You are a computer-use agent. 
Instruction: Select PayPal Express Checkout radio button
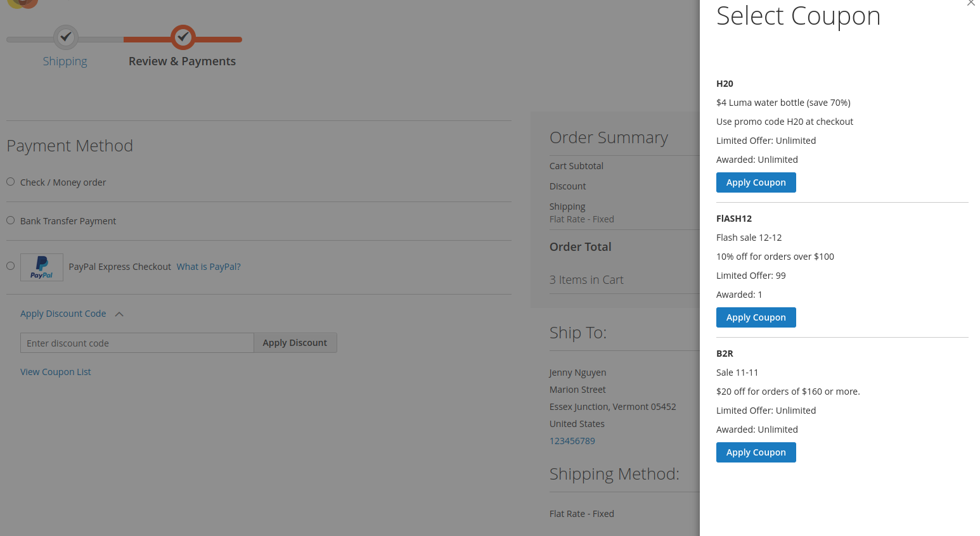click(x=11, y=266)
